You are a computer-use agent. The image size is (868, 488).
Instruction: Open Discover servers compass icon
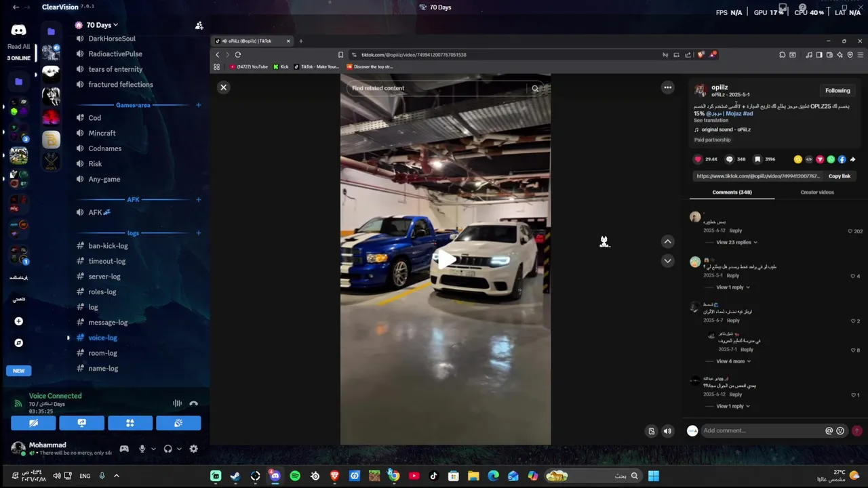click(x=18, y=343)
